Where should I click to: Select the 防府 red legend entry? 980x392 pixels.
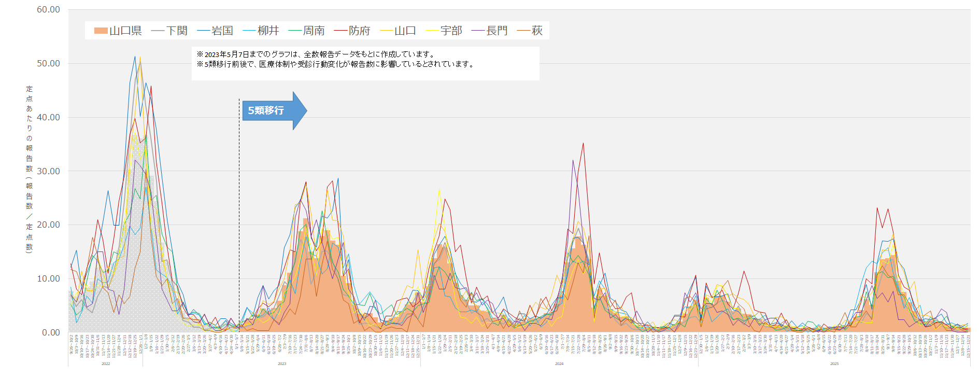tap(352, 31)
